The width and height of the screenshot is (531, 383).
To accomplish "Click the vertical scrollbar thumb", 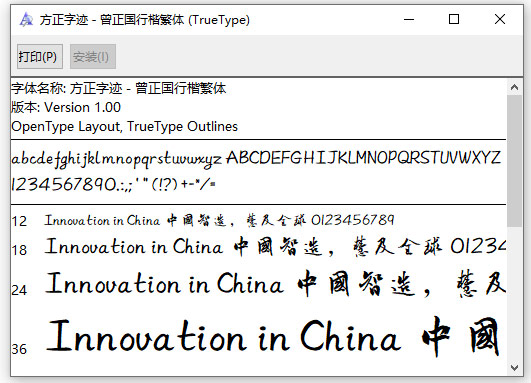I will click(x=514, y=161).
